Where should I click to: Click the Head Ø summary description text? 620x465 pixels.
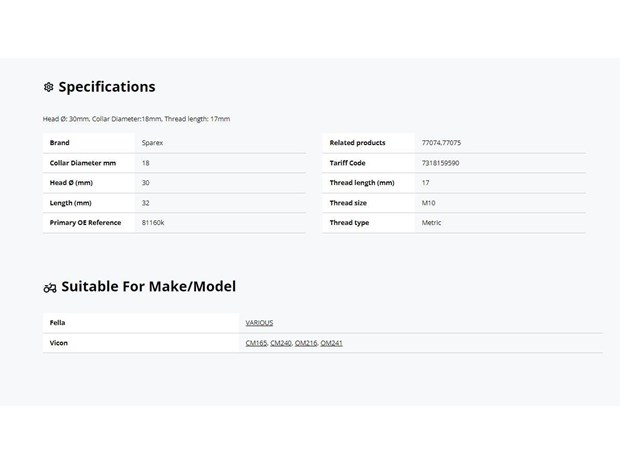(136, 119)
